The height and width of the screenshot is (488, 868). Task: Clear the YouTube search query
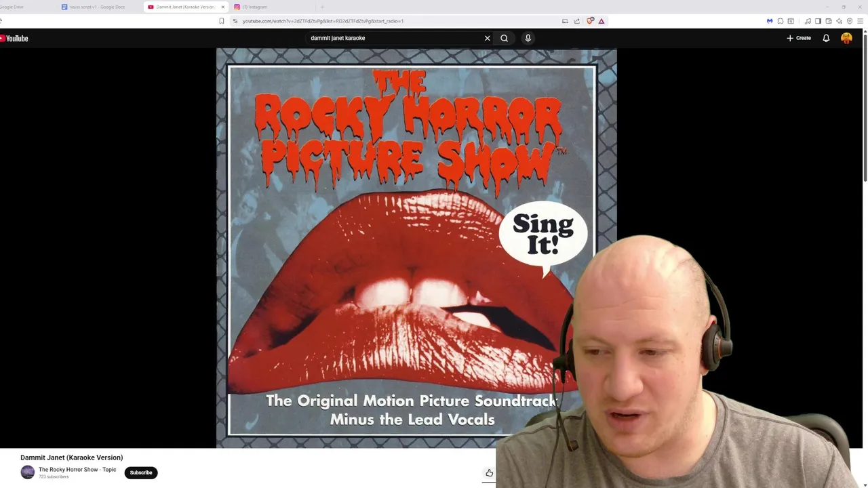click(487, 38)
